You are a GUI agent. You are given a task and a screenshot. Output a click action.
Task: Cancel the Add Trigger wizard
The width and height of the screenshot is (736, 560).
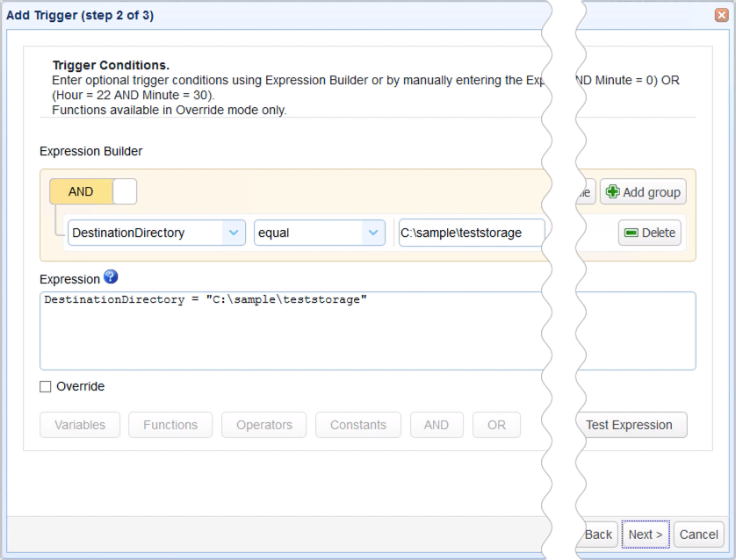pos(698,534)
